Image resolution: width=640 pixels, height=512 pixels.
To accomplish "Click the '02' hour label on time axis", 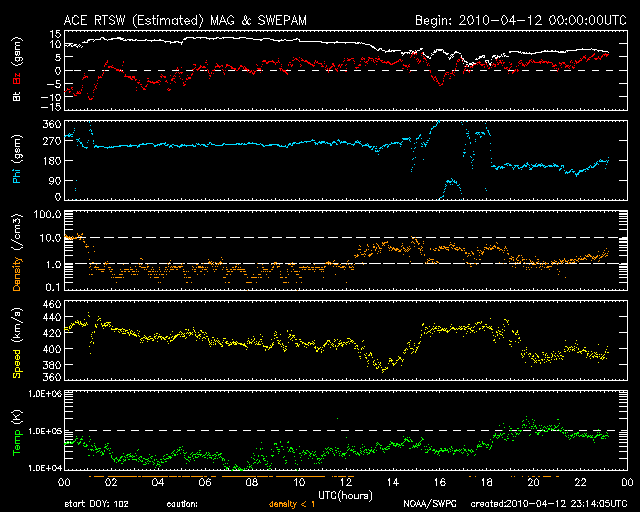I will [x=111, y=483].
